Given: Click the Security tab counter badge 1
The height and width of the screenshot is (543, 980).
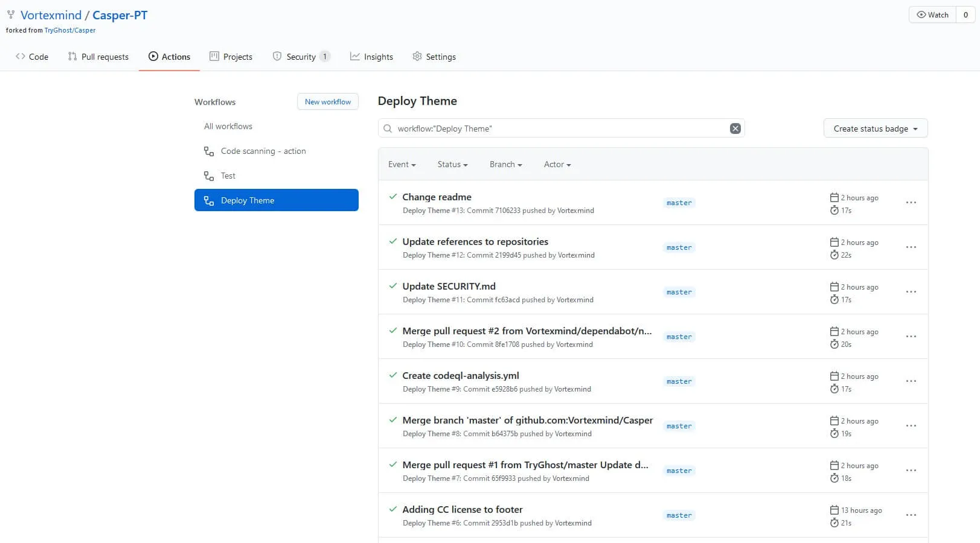Looking at the screenshot, I should tap(324, 57).
